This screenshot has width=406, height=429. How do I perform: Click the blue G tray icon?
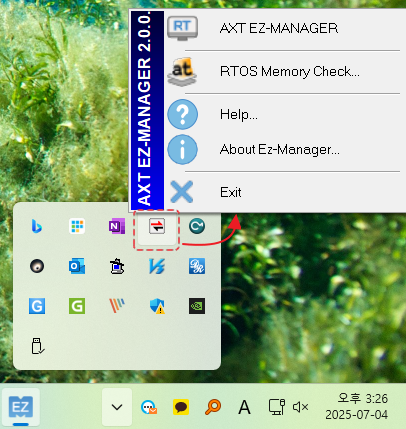(x=37, y=306)
